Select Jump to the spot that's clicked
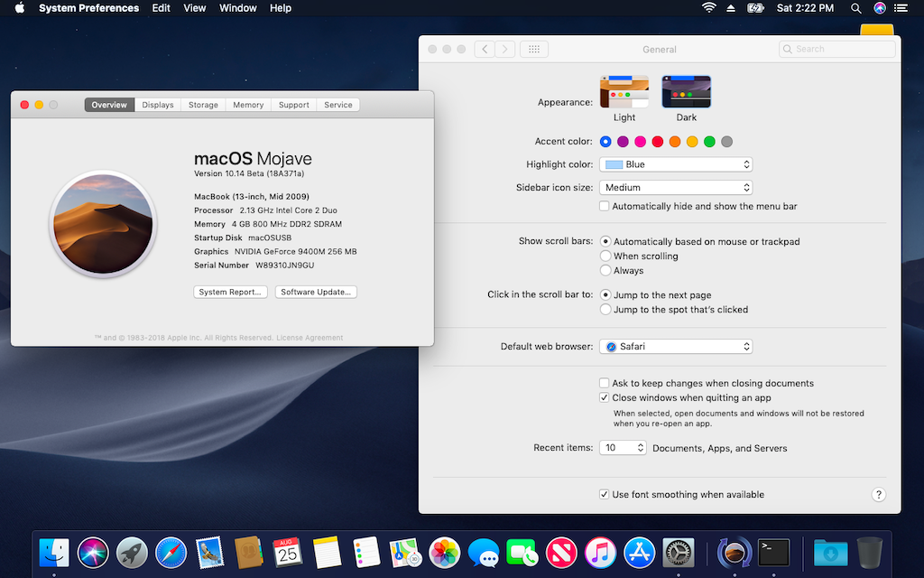Screen dimensions: 924x578 click(x=605, y=310)
